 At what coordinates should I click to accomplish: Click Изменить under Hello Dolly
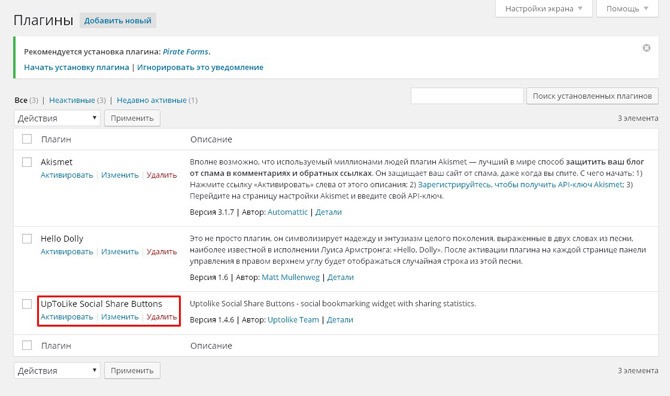tap(120, 252)
